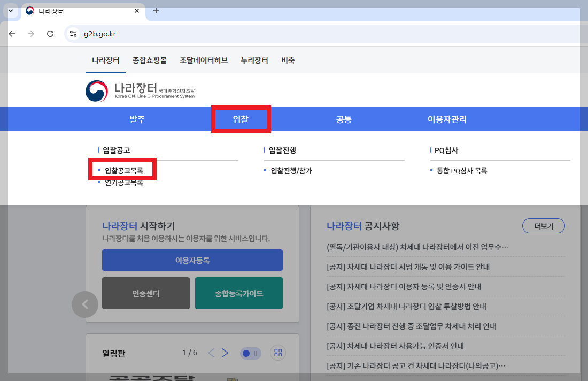This screenshot has height=381, width=588.
Task: Open the 이용자관리 main menu
Action: tap(447, 119)
